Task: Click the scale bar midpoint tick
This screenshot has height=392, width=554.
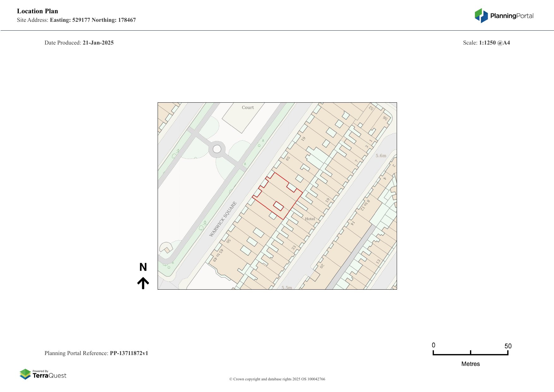Action: point(470,353)
